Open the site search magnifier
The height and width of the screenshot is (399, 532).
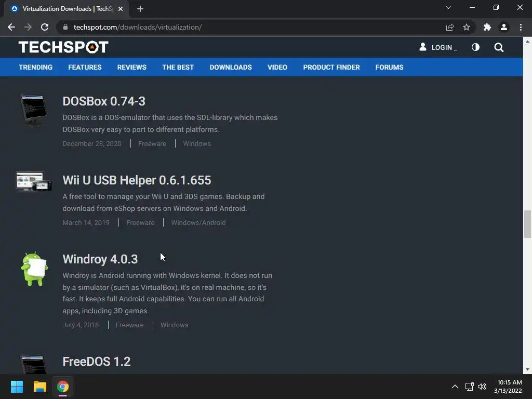click(x=499, y=47)
